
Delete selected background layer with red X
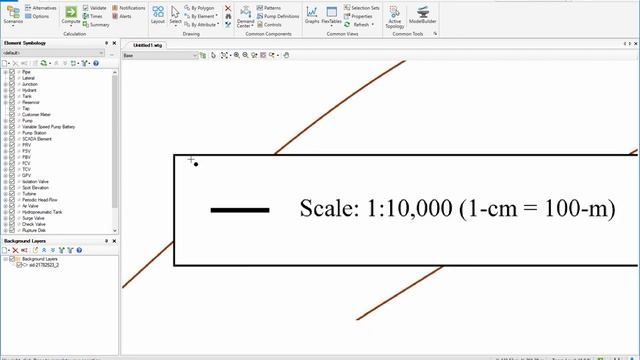click(15, 250)
